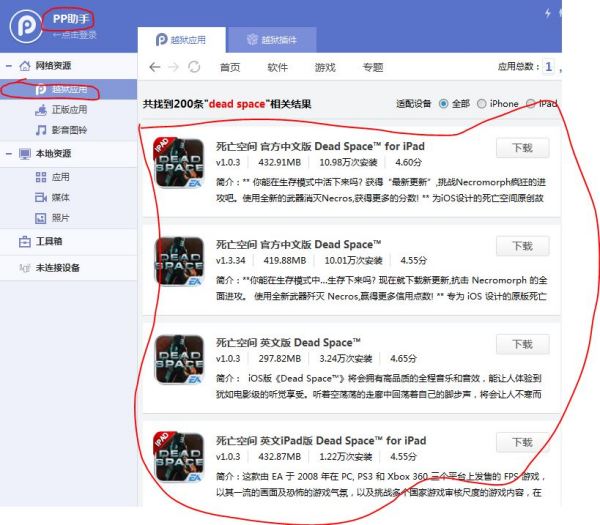Download 死亡空间 官方中文版 v1.3.34

[523, 246]
